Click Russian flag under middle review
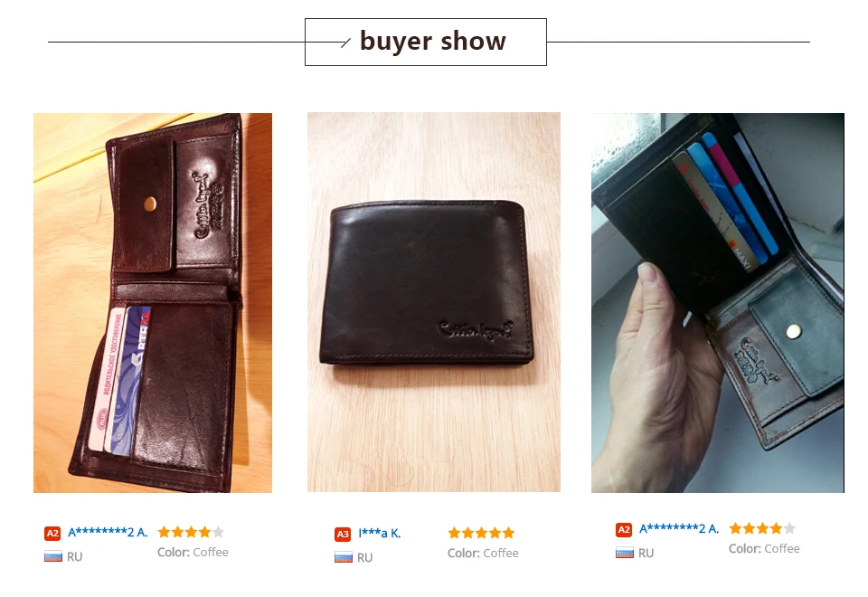Screen dimensions: 868x597 (x=344, y=557)
